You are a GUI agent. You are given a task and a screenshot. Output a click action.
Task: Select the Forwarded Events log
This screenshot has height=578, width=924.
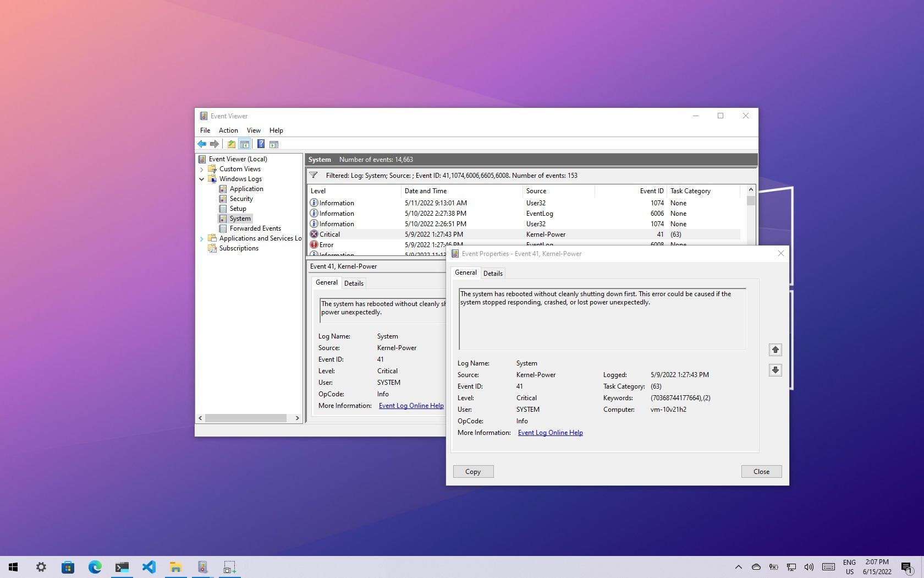pyautogui.click(x=255, y=228)
